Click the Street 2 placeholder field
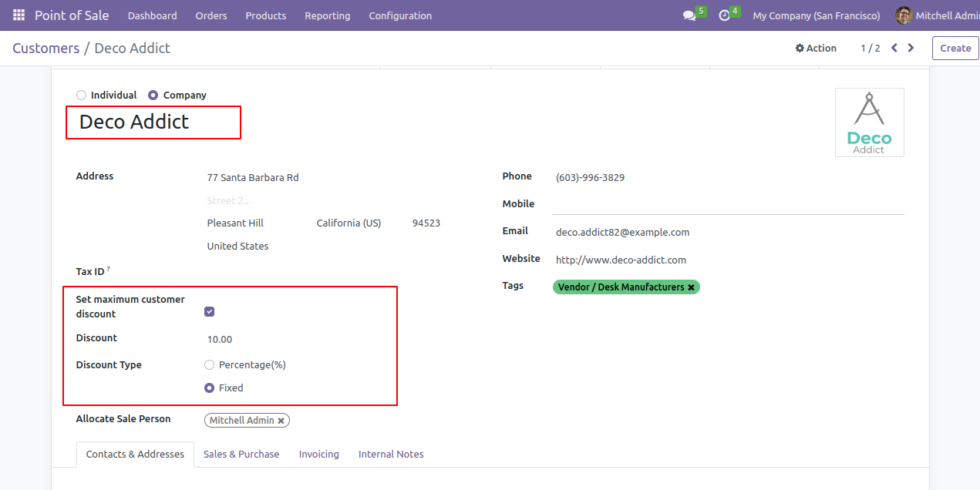This screenshot has width=980, height=490. pos(229,201)
